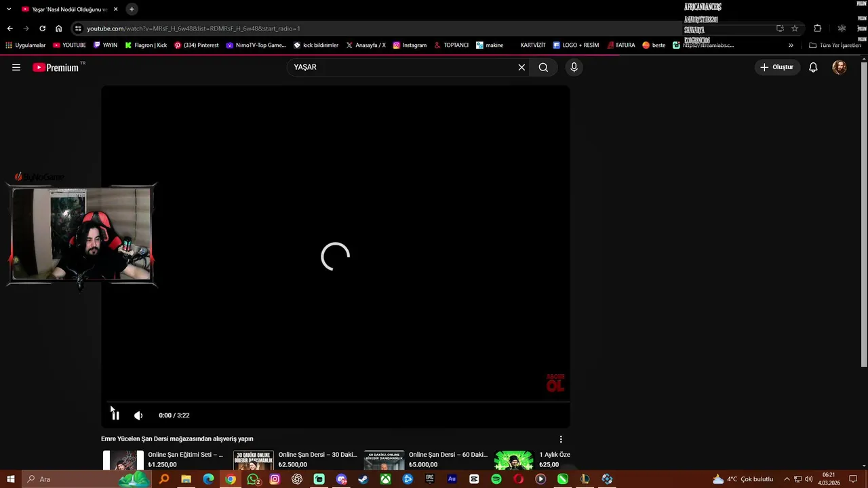Open Steam from the taskbar

pos(363,479)
